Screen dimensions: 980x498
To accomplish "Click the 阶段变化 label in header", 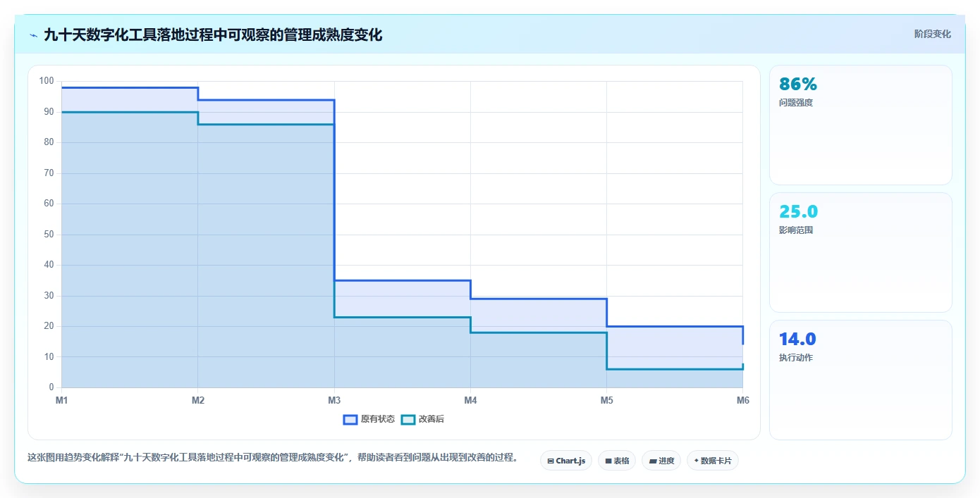I will pyautogui.click(x=932, y=34).
